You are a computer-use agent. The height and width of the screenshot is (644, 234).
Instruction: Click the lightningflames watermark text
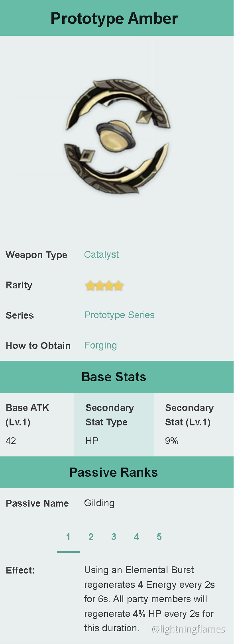(188, 630)
